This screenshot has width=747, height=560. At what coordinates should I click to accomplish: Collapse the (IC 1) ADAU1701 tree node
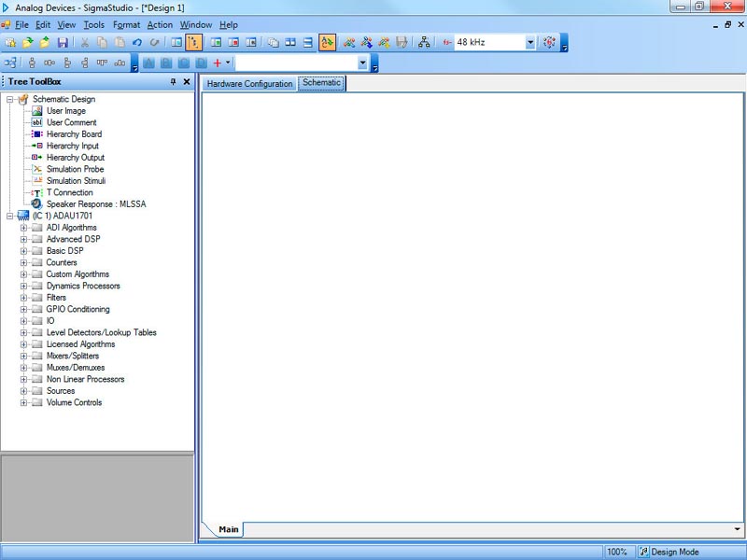tap(9, 216)
